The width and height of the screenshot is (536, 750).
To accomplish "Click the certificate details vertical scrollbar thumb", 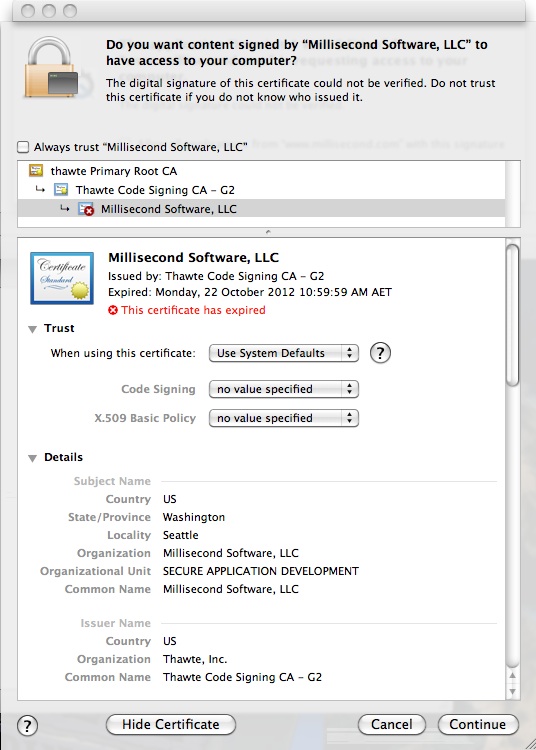I will point(513,315).
